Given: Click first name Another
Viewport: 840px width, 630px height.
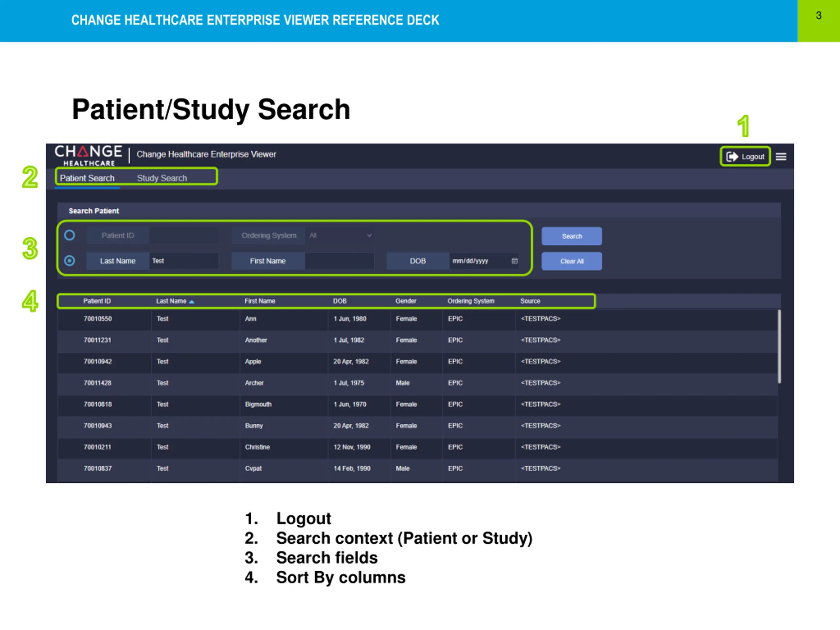Looking at the screenshot, I should tap(256, 340).
